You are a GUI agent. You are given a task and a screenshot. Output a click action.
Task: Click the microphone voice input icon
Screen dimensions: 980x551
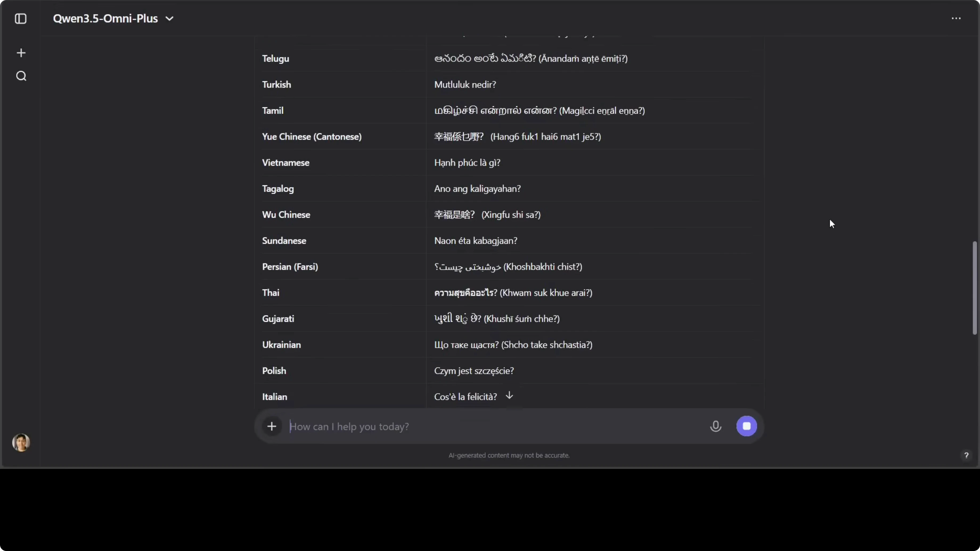tap(715, 426)
